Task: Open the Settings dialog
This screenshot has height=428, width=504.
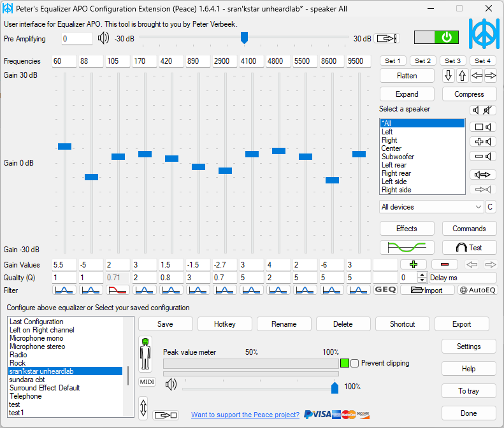Action: click(x=469, y=346)
